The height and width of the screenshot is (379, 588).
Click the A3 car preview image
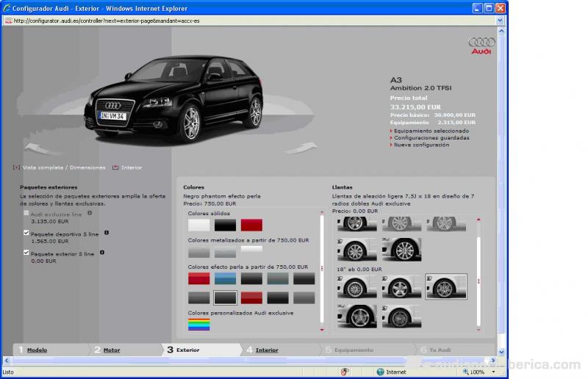173,98
